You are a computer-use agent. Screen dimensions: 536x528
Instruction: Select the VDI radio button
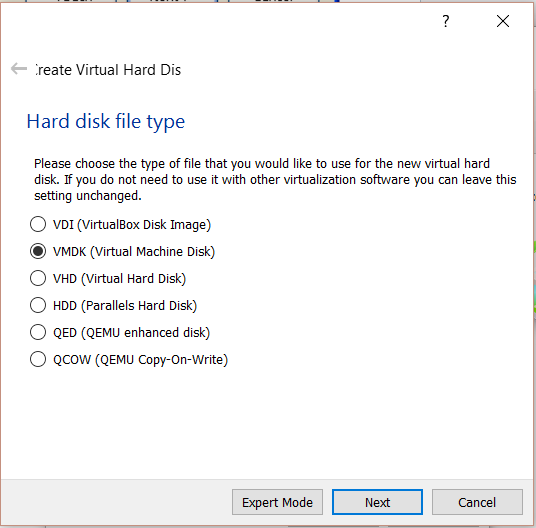click(x=38, y=225)
